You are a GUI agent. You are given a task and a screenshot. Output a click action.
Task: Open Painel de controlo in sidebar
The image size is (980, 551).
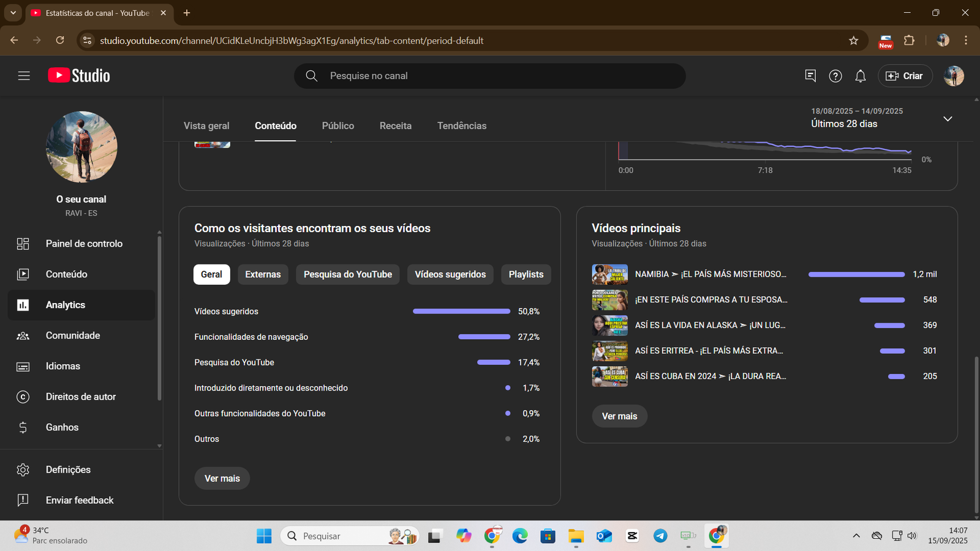tap(84, 244)
